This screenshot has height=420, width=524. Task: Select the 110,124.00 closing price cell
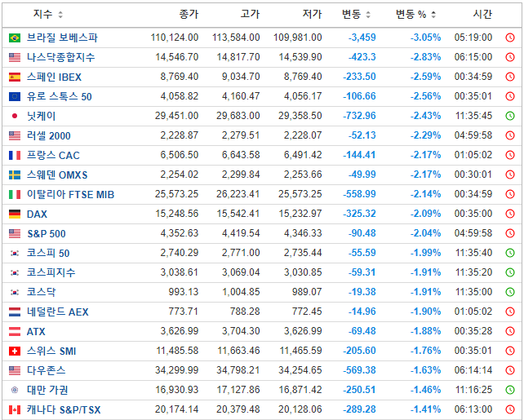[x=175, y=38]
